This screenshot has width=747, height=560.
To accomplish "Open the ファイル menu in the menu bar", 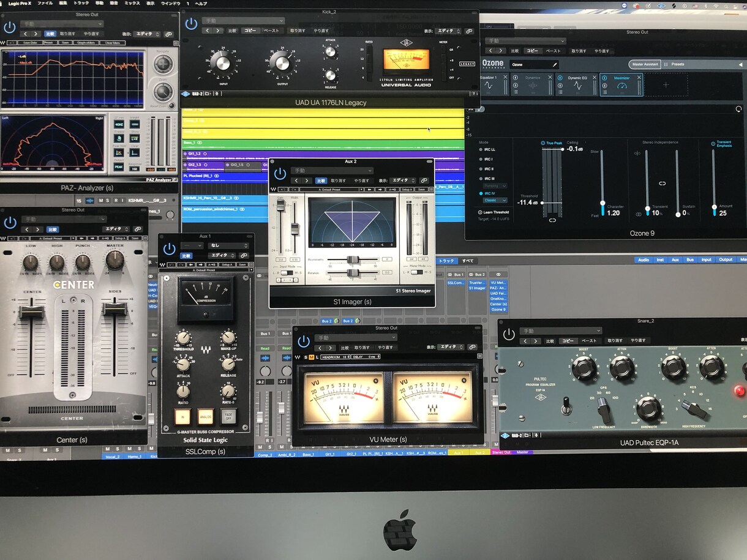I will 45,3.
